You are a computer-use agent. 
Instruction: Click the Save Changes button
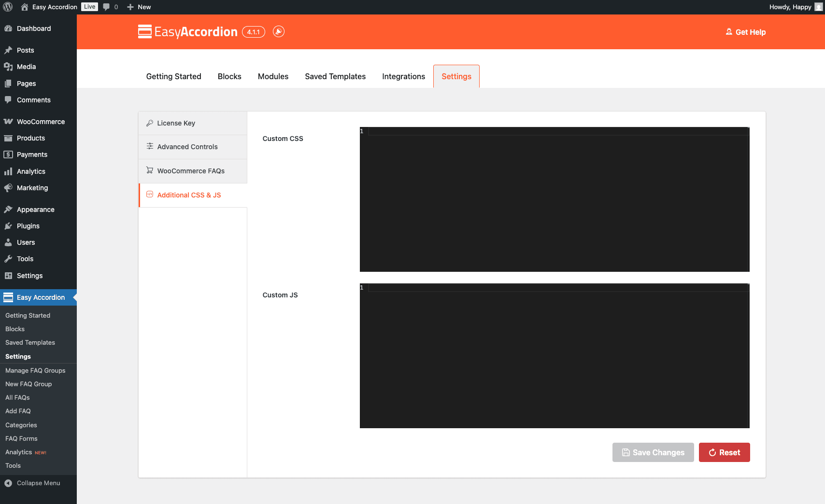pyautogui.click(x=653, y=452)
